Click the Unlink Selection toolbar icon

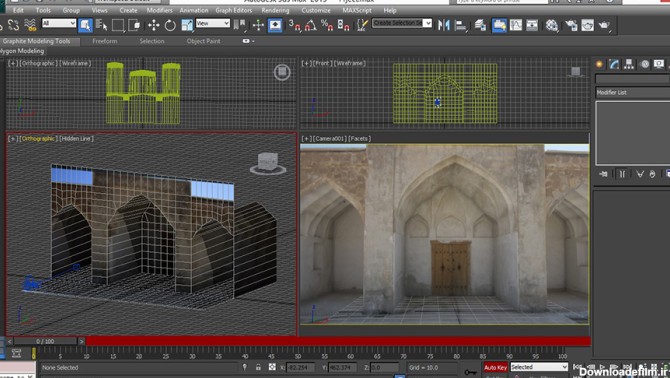coord(13,25)
